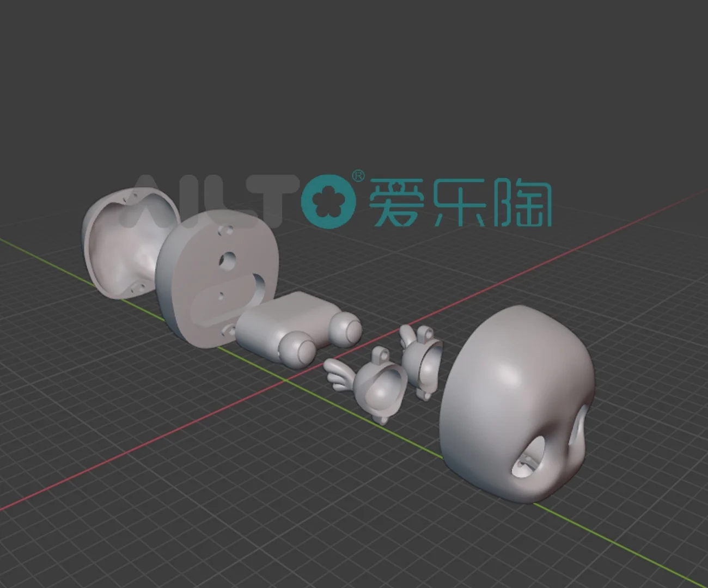Click the teal flower logo in watermark
Screen dimensions: 708x588
click(328, 201)
